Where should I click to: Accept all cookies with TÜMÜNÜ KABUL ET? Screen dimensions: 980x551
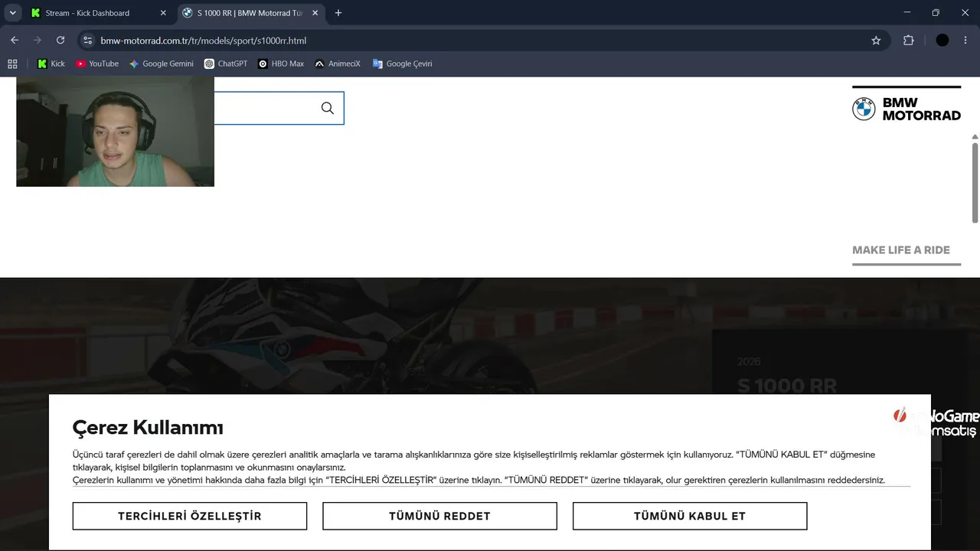point(690,516)
